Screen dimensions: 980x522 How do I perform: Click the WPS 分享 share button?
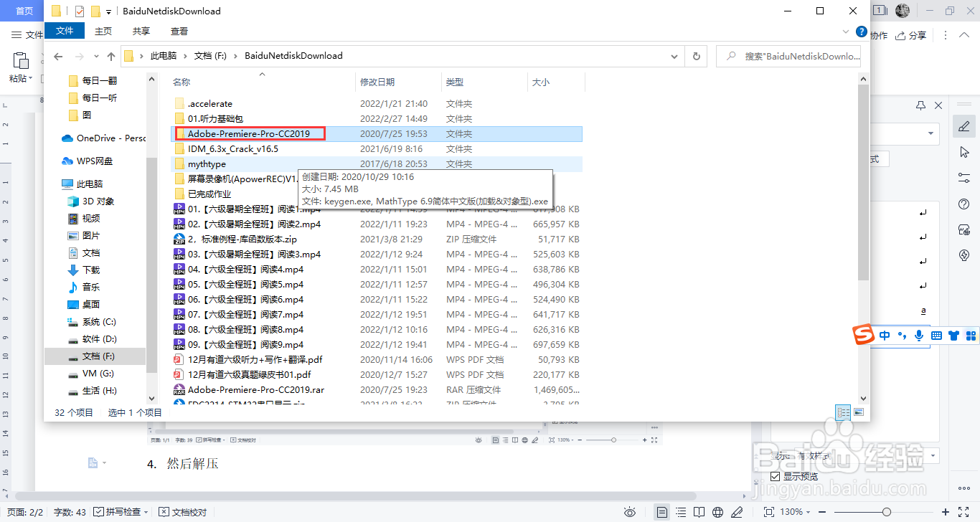[x=911, y=35]
